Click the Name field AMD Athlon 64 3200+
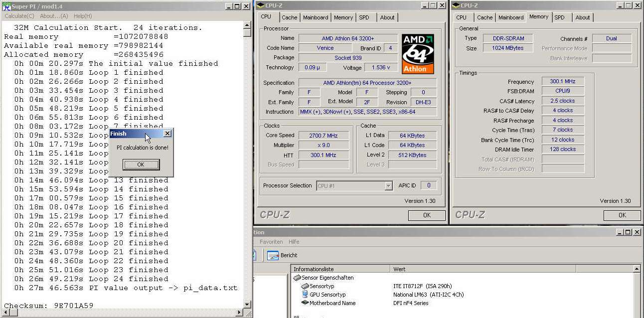The height and width of the screenshot is (318, 644). [348, 38]
